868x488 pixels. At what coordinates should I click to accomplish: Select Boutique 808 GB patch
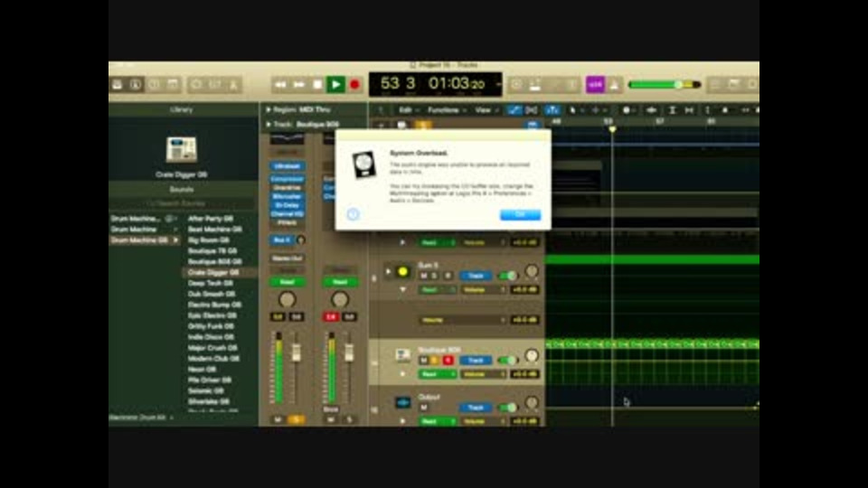[x=215, y=262]
